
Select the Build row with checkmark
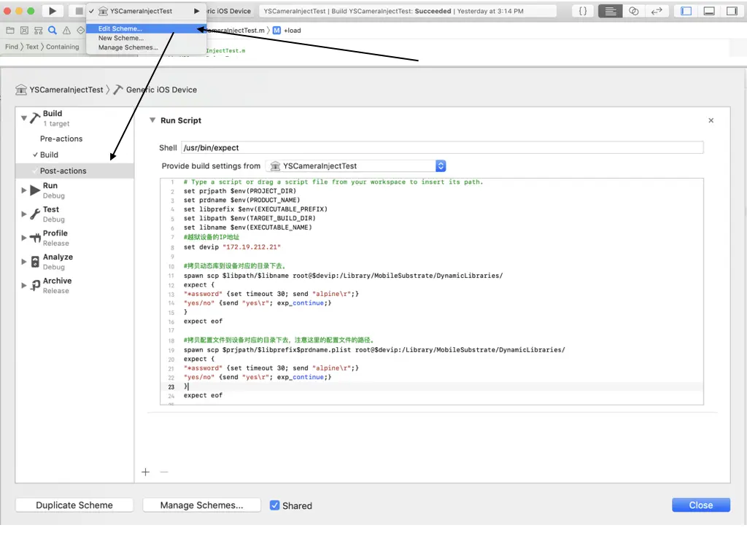coord(74,155)
